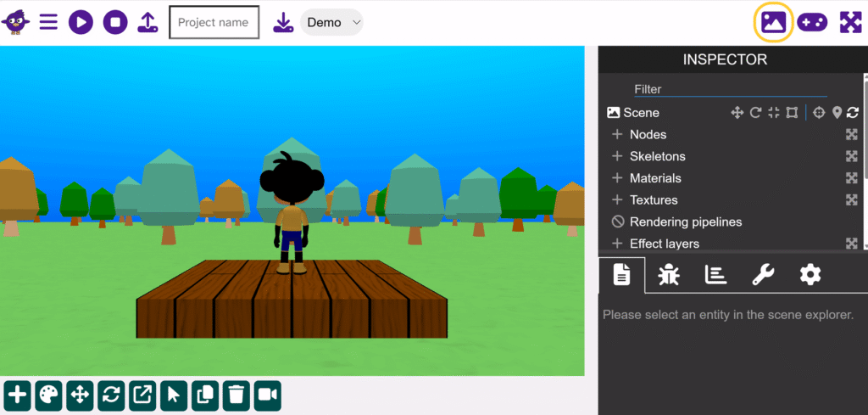Open the Debug tab with bug icon
Screen dimensions: 868x415
pyautogui.click(x=669, y=274)
